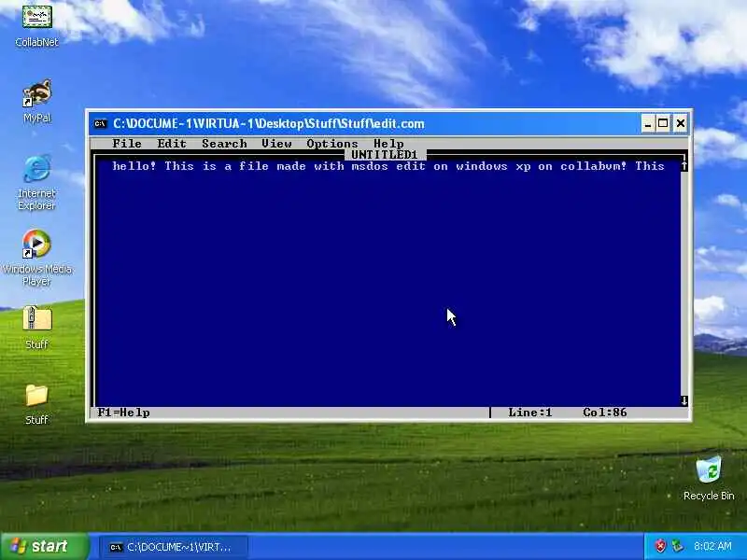The image size is (747, 560).
Task: Click the edit.com window title text
Action: 269,124
